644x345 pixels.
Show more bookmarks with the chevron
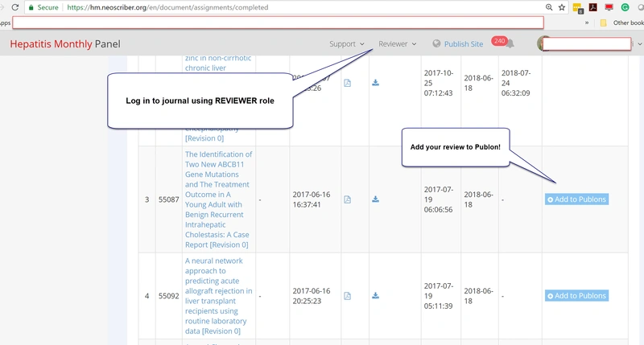point(587,23)
